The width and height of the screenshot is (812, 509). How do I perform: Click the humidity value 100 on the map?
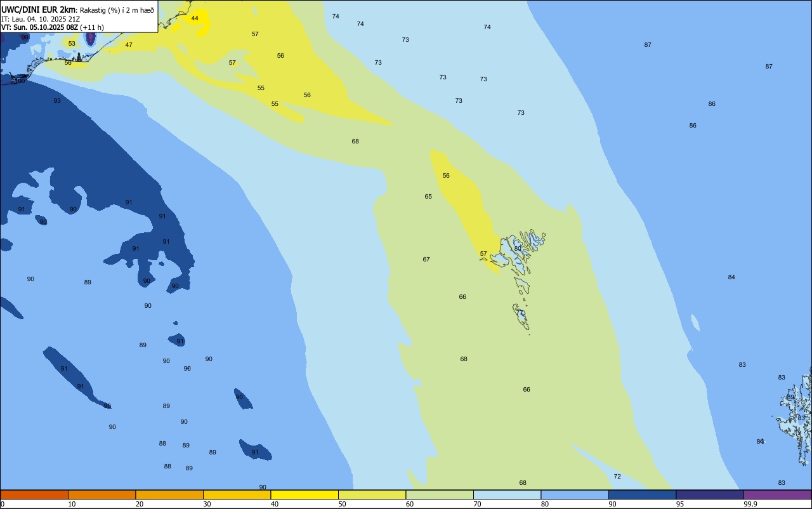pyautogui.click(x=19, y=81)
